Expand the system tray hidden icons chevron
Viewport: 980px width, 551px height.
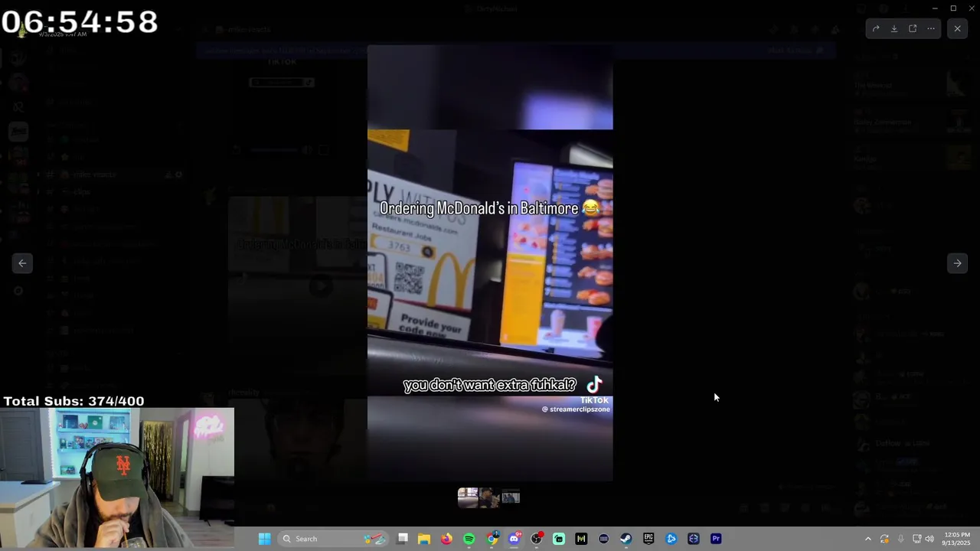[867, 539]
